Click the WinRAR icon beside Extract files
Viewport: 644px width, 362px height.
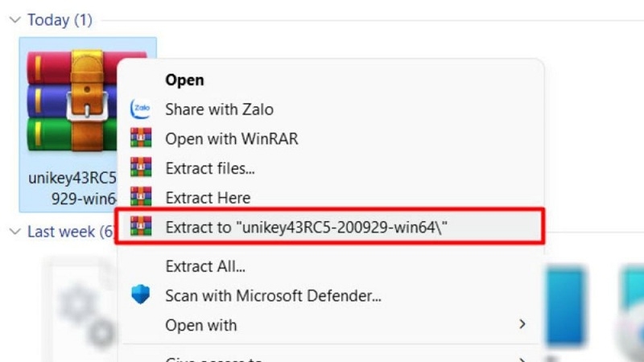(x=141, y=168)
